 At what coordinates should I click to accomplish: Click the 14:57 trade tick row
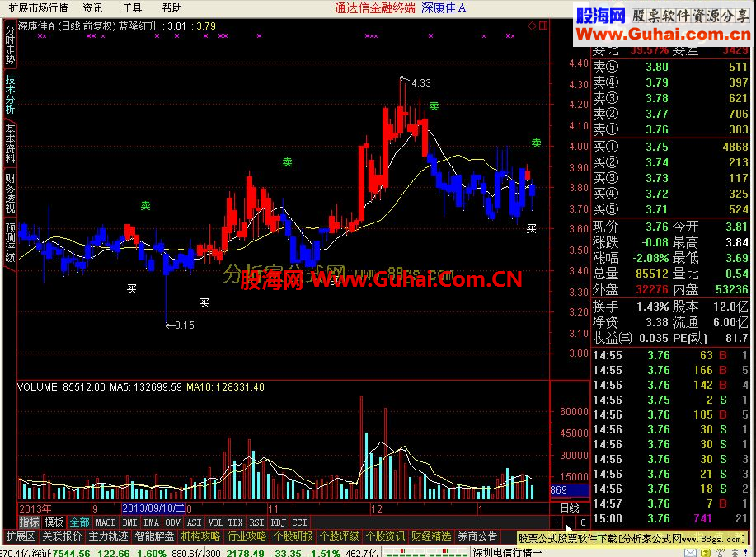click(x=670, y=503)
